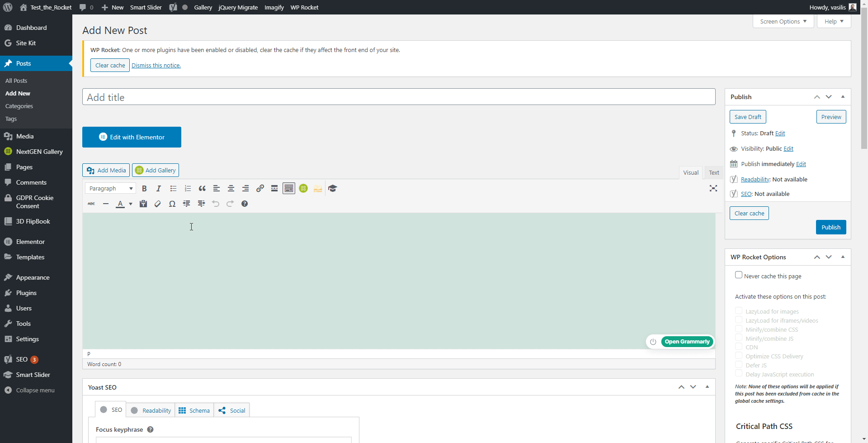Toggle the Yoast SEO panel
868x443 pixels.
tap(707, 387)
